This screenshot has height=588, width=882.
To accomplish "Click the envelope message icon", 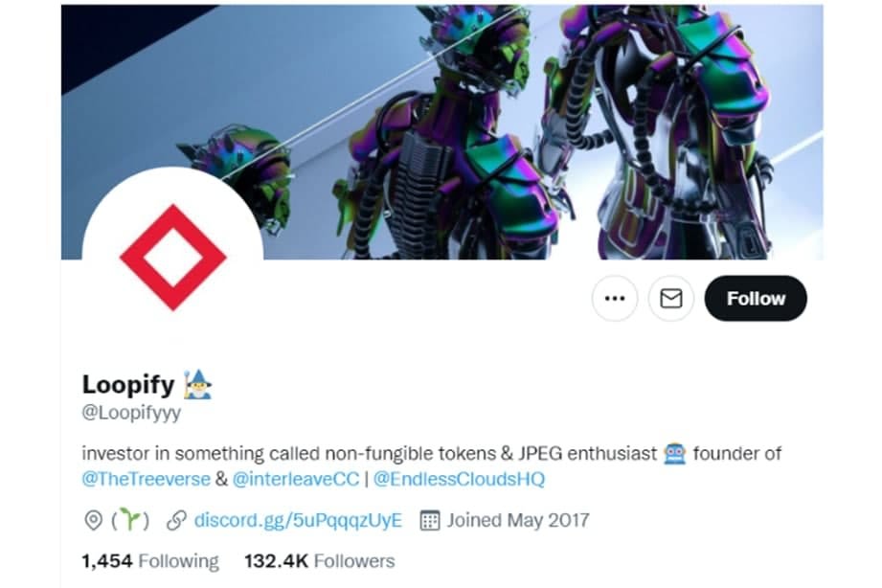I will pyautogui.click(x=671, y=298).
